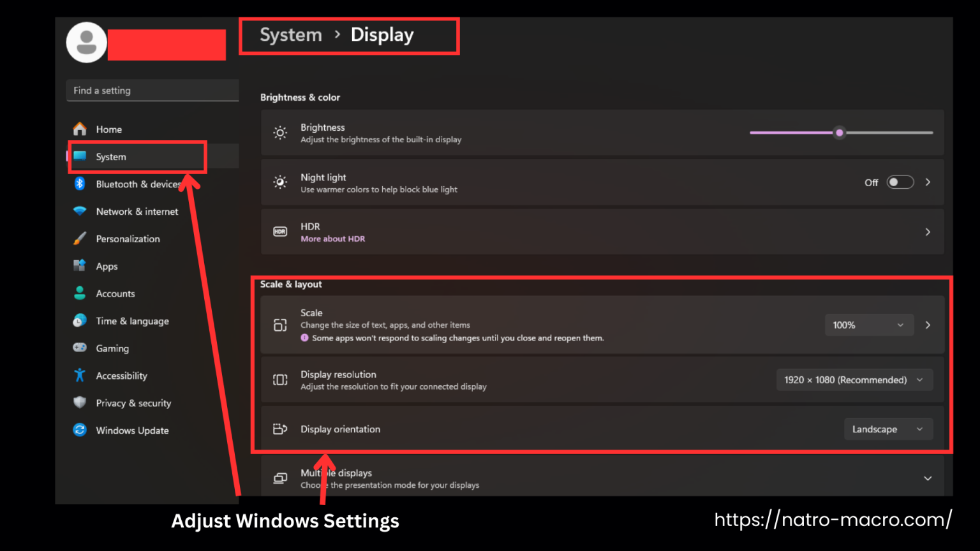Adjust the Brightness slider

point(840,132)
